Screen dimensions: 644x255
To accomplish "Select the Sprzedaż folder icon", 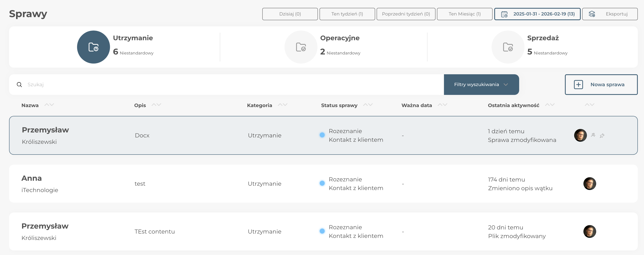I will point(508,47).
